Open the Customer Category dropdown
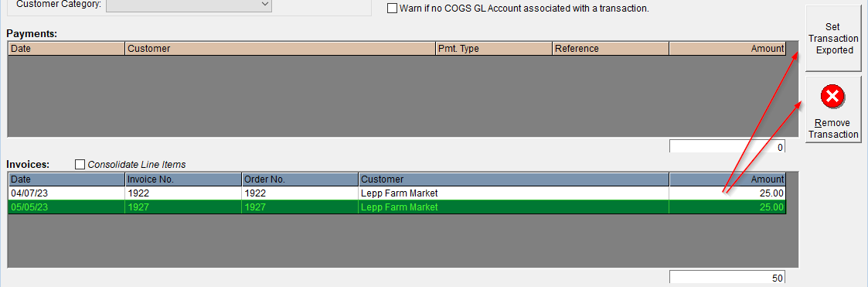The height and width of the screenshot is (287, 868). point(189,5)
